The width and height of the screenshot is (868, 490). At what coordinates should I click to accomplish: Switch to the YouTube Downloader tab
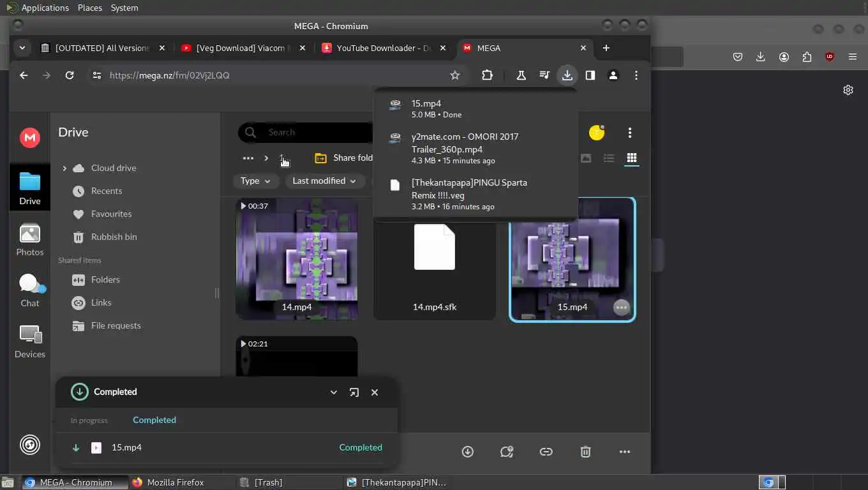(384, 48)
